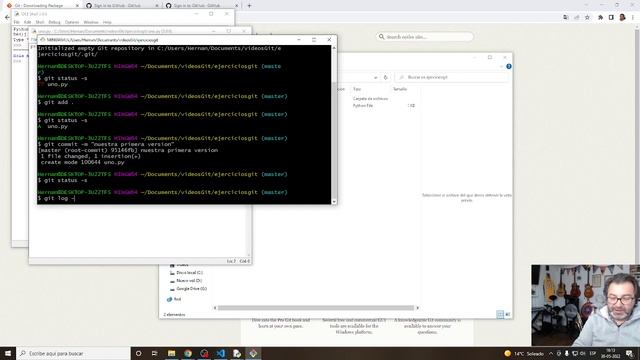This screenshot has height=360, width=640.
Task: Open the notification center icon
Action: (630, 353)
